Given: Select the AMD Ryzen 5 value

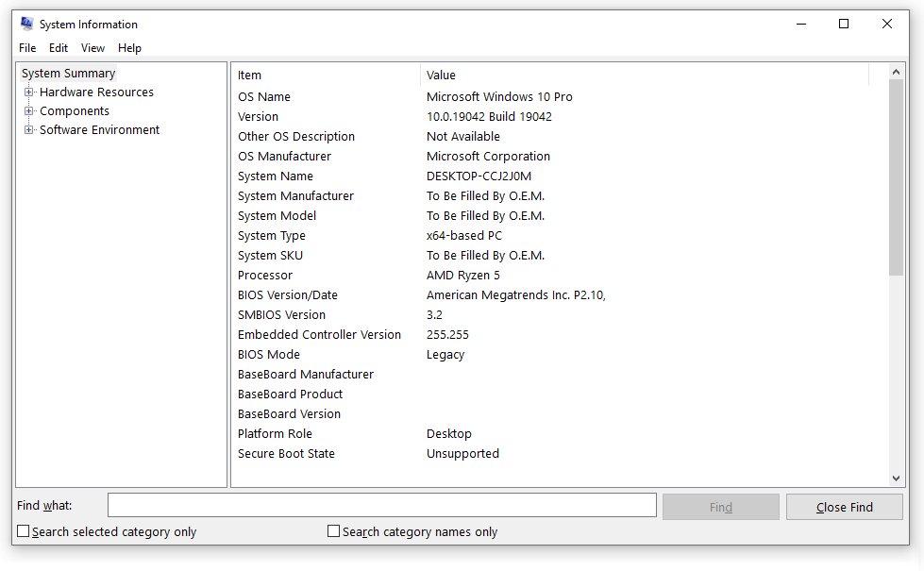Looking at the screenshot, I should click(x=463, y=276).
